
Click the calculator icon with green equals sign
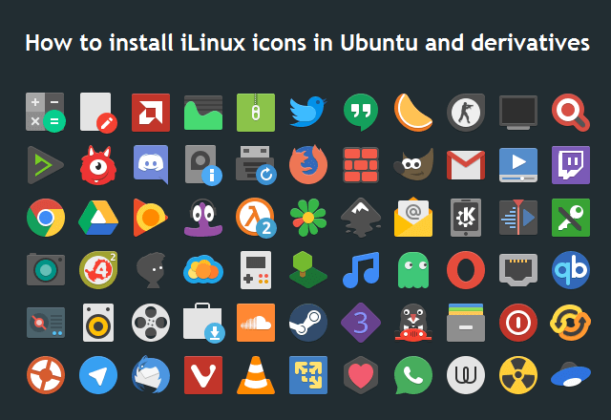point(46,112)
